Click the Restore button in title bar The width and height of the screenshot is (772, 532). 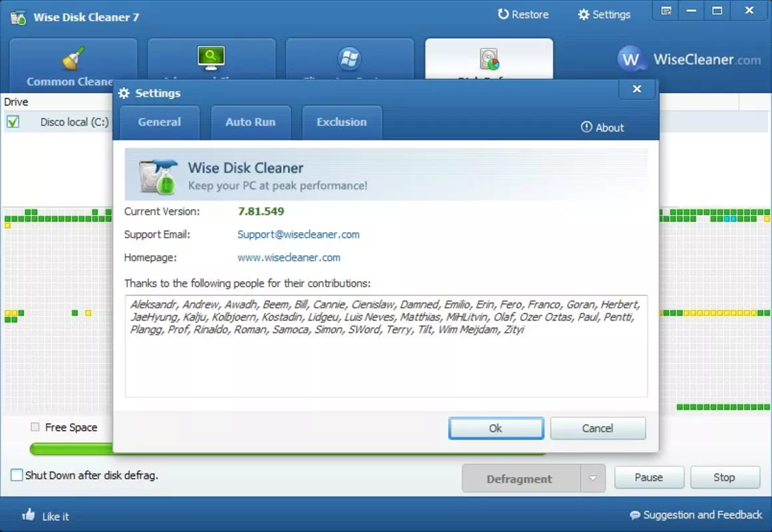coord(523,14)
